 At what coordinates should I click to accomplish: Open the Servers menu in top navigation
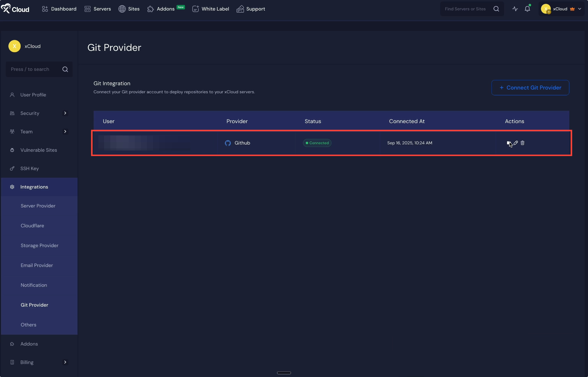pos(98,9)
